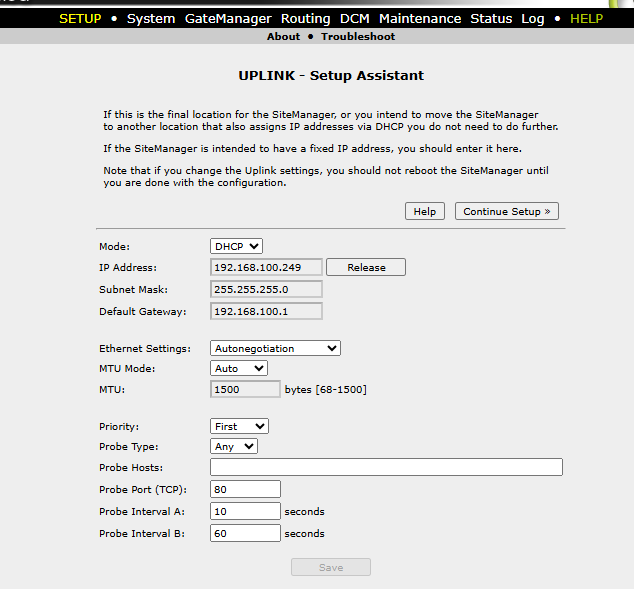
Task: Click the Release button
Action: [x=366, y=267]
